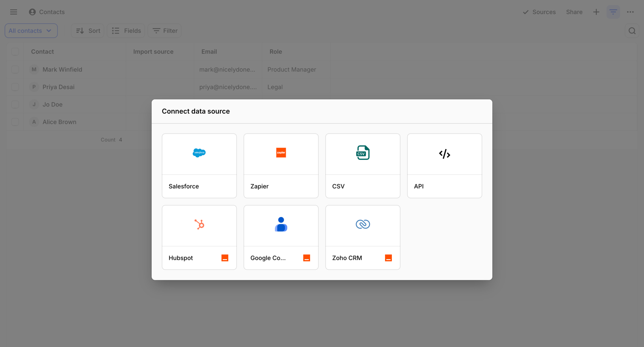Check the Mark Winfield row checkbox

coord(15,69)
